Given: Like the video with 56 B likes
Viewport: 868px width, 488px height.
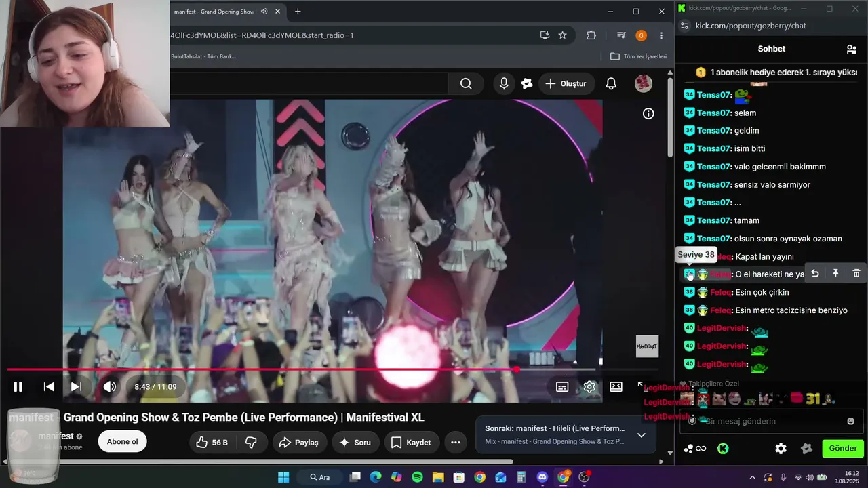Looking at the screenshot, I should point(212,442).
